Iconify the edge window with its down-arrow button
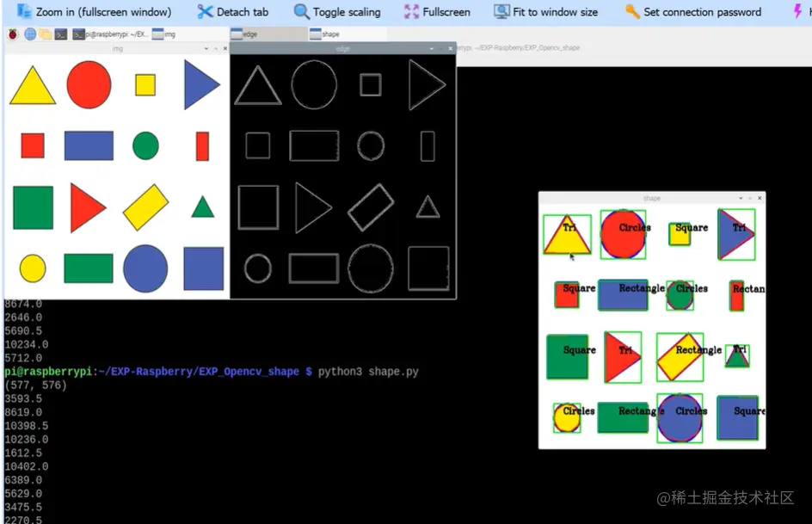Viewport: 812px width, 524px height. [432, 48]
